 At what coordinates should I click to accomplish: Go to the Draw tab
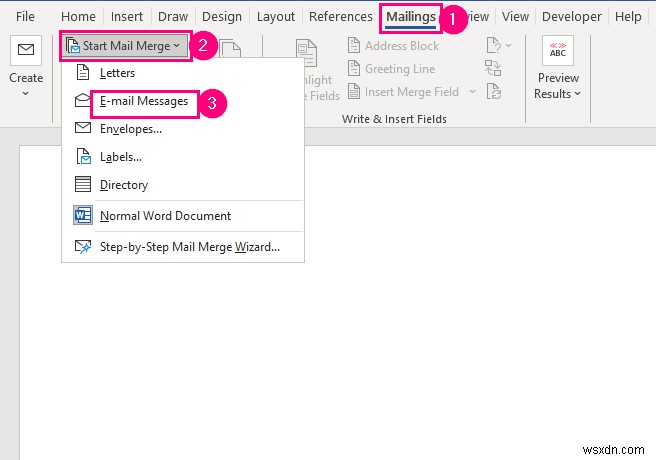point(173,17)
